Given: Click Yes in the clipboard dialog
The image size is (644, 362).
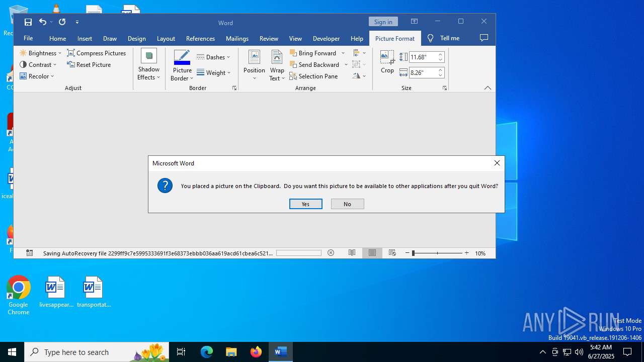Looking at the screenshot, I should [305, 204].
